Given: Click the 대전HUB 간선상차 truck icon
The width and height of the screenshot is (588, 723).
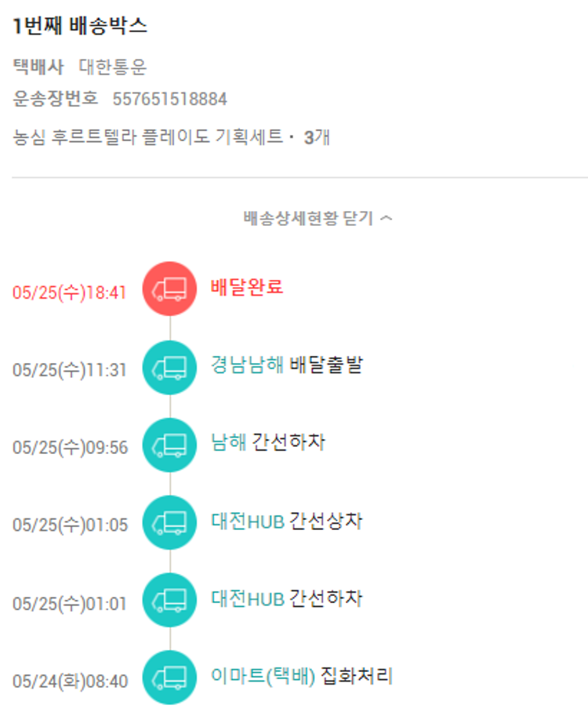Looking at the screenshot, I should (x=169, y=523).
